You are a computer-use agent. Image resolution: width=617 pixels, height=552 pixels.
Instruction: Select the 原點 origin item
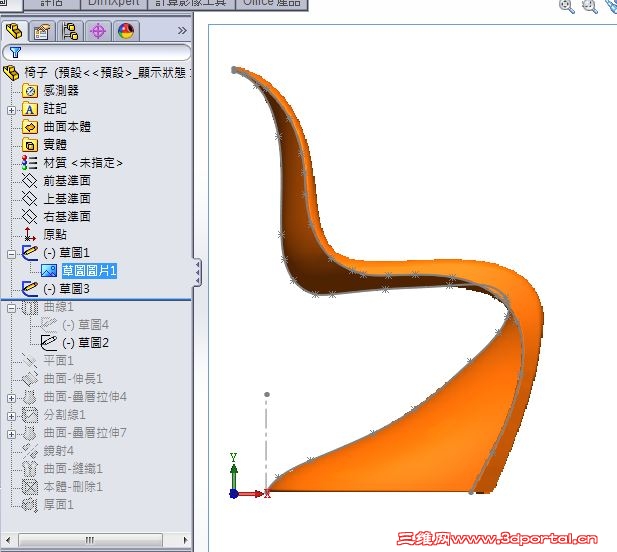point(55,234)
